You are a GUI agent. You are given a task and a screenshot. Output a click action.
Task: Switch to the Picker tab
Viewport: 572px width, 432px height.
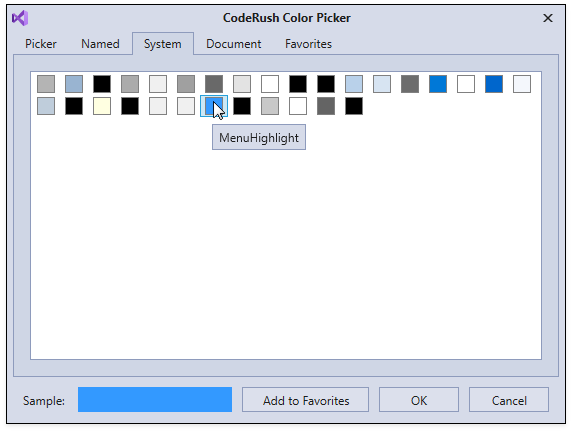pos(40,44)
